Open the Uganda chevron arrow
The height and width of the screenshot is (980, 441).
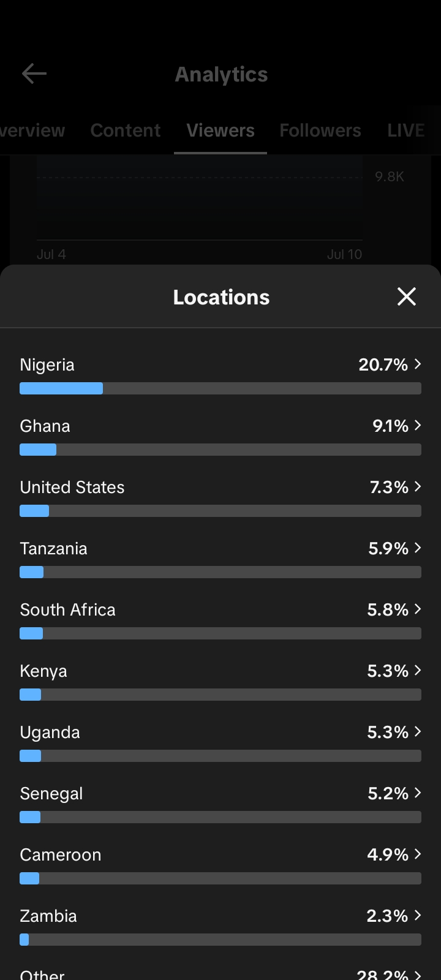[x=418, y=731]
